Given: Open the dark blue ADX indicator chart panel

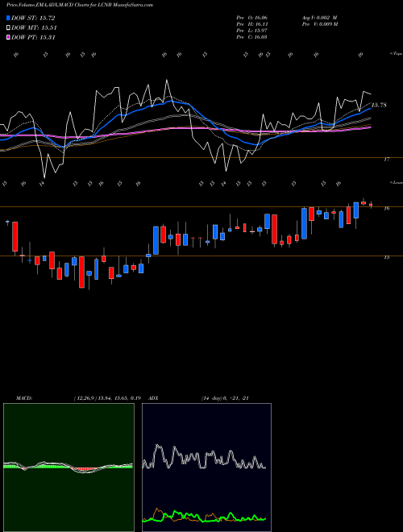Looking at the screenshot, I should (206, 468).
